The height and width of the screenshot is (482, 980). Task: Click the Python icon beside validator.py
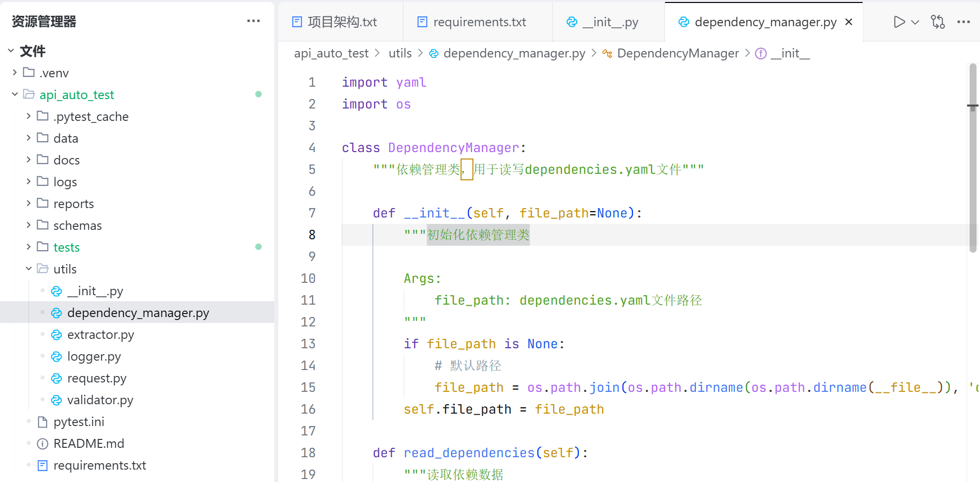coord(56,400)
